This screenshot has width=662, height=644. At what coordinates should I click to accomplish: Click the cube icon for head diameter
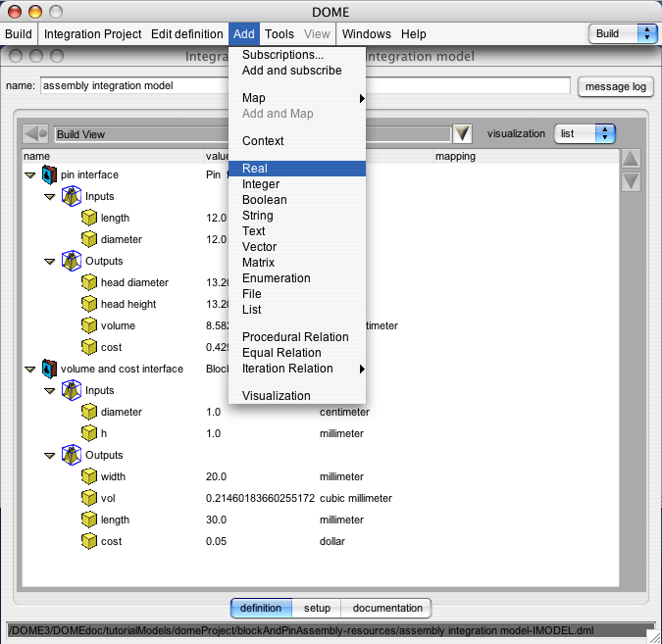coord(89,282)
